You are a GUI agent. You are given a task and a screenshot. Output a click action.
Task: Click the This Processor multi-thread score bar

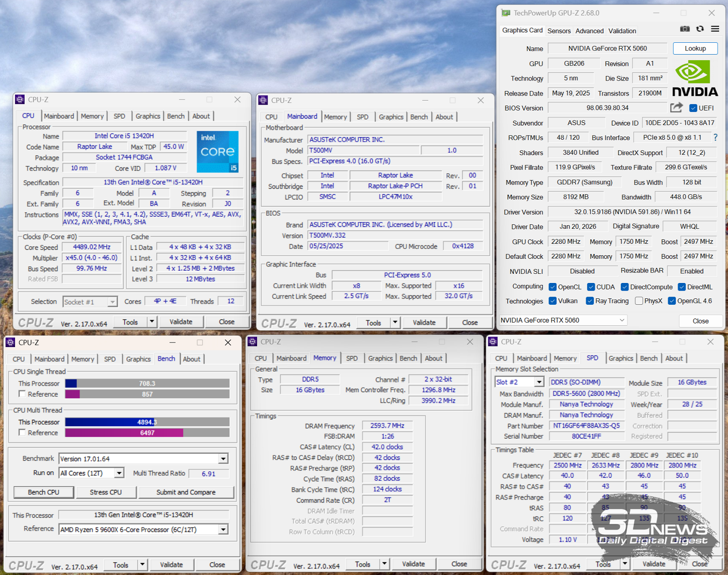(147, 422)
